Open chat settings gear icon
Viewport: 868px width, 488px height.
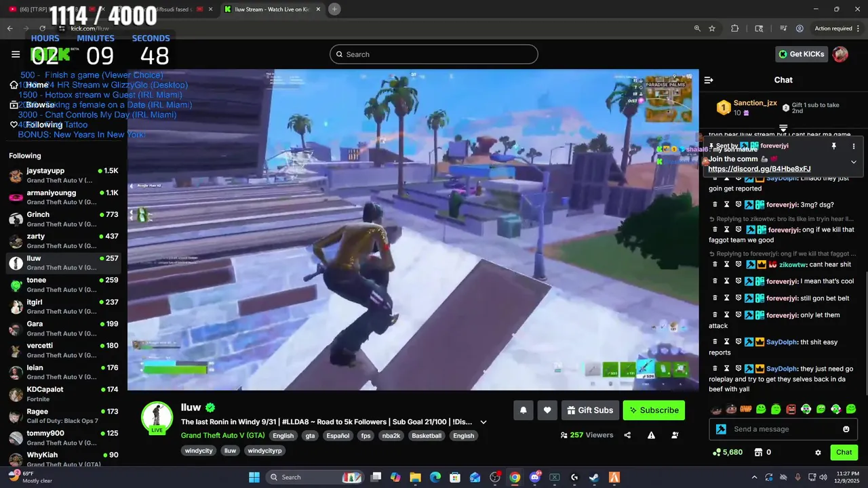(818, 452)
